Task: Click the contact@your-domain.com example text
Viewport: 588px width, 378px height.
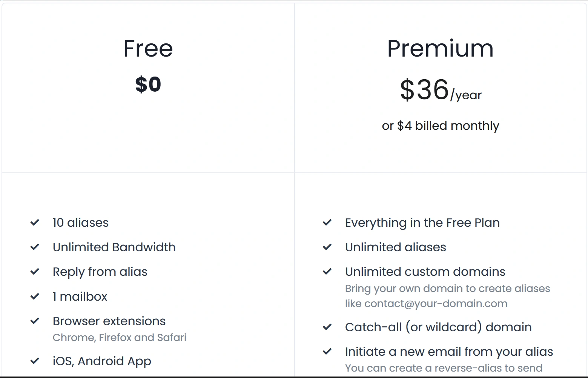Action: [436, 304]
